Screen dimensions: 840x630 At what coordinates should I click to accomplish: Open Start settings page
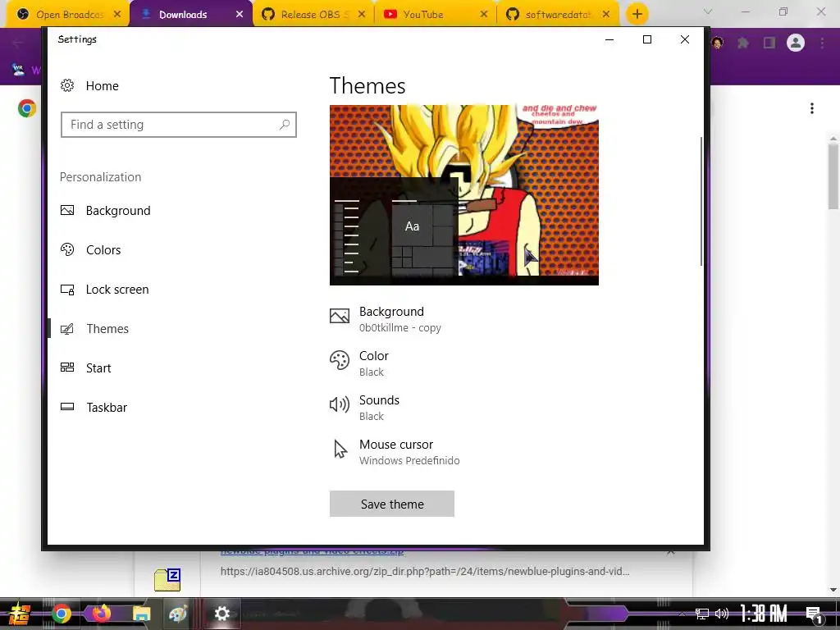point(85,368)
